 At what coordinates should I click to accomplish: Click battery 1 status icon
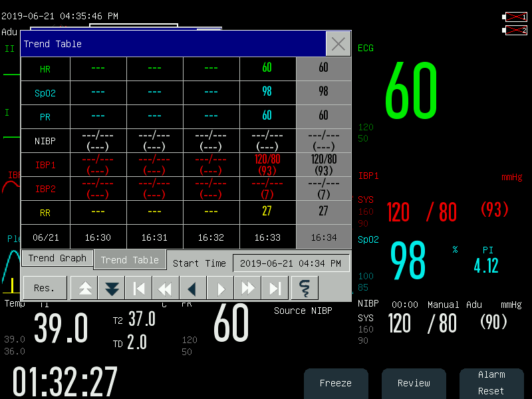coord(515,17)
